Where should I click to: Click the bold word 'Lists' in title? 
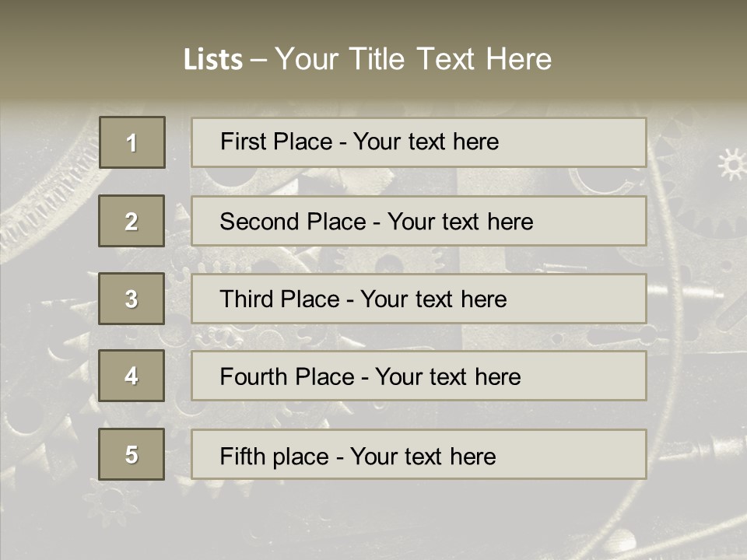pos(213,60)
